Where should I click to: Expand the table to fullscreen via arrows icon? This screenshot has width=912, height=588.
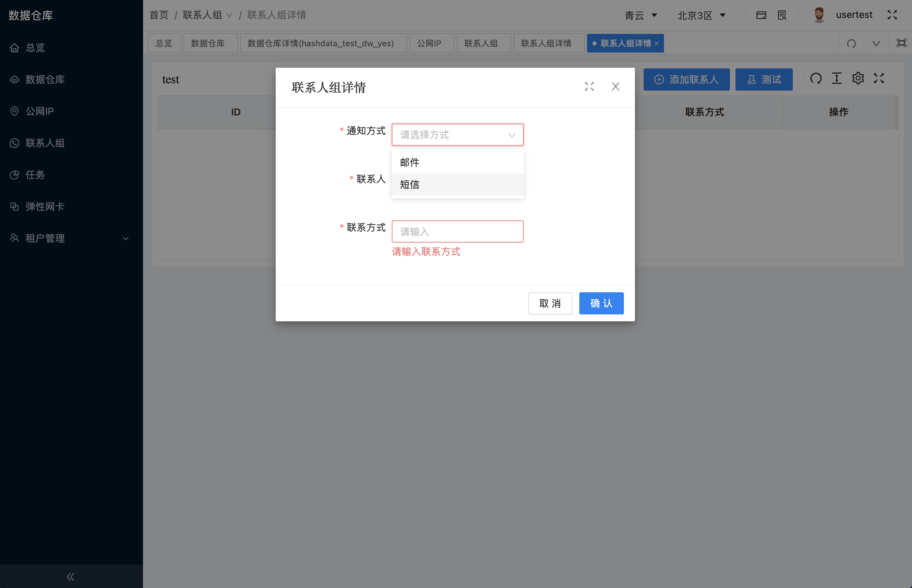click(878, 78)
